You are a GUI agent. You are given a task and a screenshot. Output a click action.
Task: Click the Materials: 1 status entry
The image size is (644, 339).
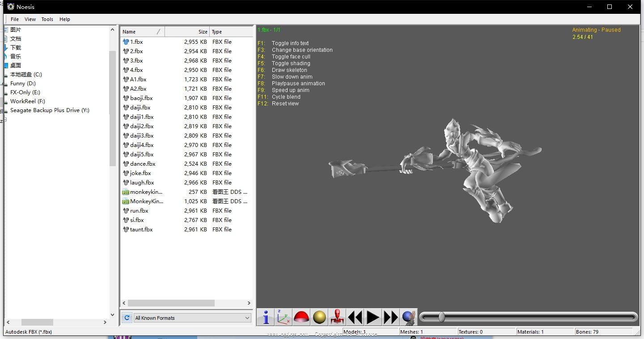tap(545, 332)
